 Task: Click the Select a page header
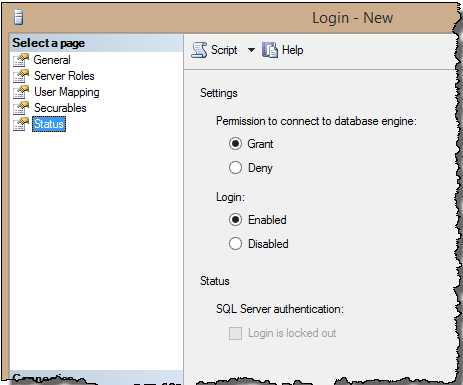point(49,43)
